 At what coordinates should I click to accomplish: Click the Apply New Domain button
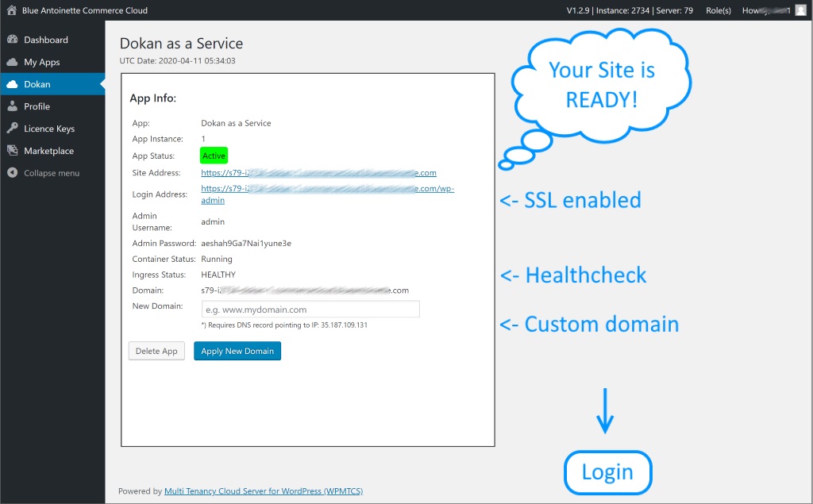click(x=237, y=351)
